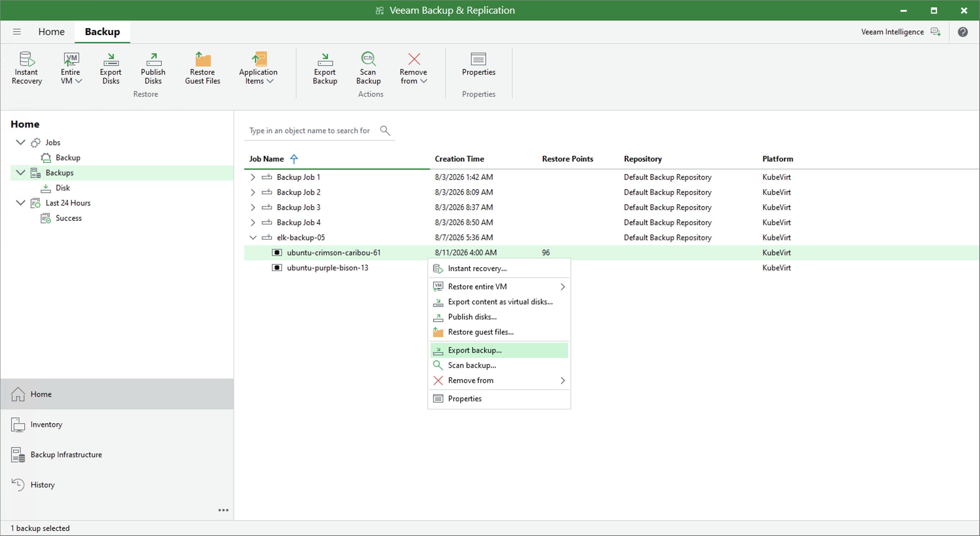Expand Backup Job 1 row
The image size is (980, 536).
click(253, 177)
